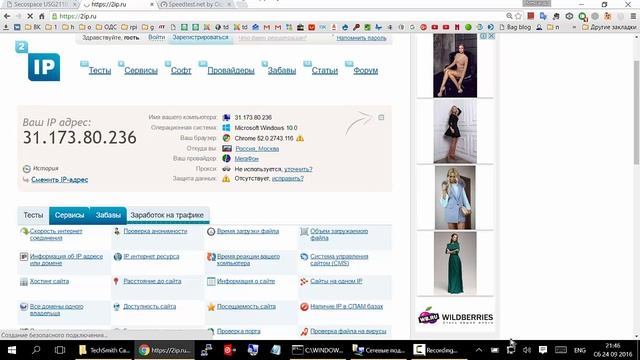Open the Сервисы top navigation menu
The width and height of the screenshot is (640, 360).
point(141,70)
